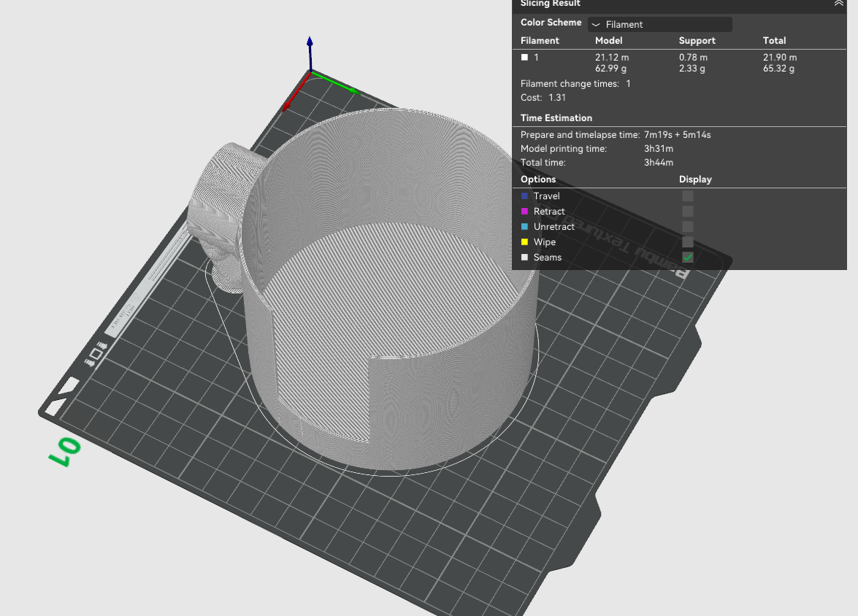Screen dimensions: 858x616
Task: Enable the Retract display checkbox
Action: (688, 212)
